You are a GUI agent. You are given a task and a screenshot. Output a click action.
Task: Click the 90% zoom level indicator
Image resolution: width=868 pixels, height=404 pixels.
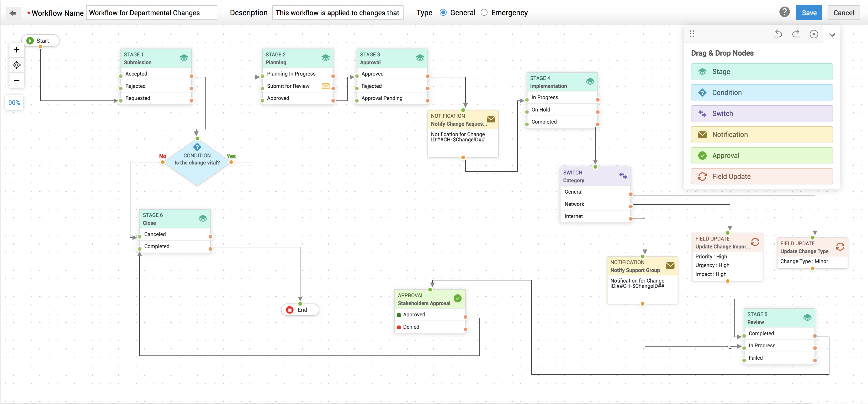pyautogui.click(x=14, y=102)
